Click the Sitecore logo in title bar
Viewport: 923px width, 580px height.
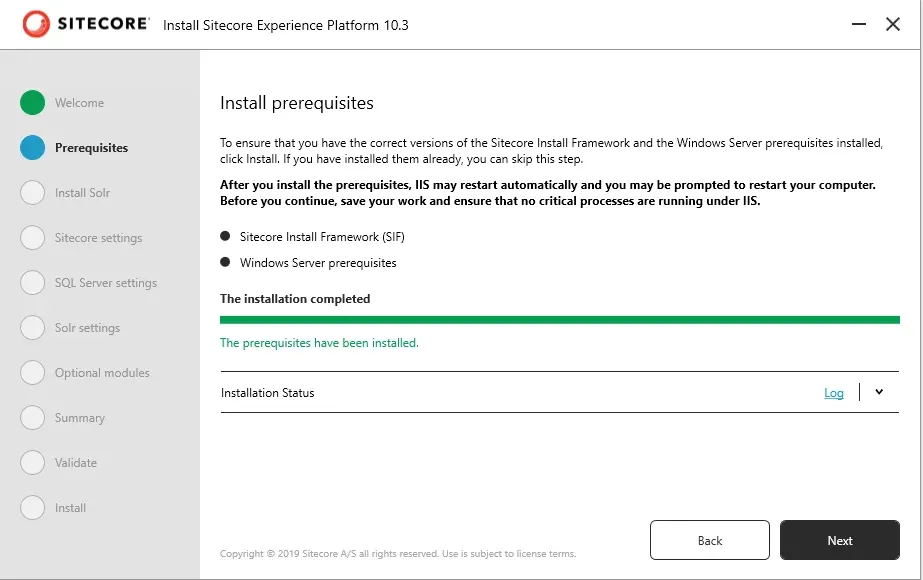coord(86,24)
